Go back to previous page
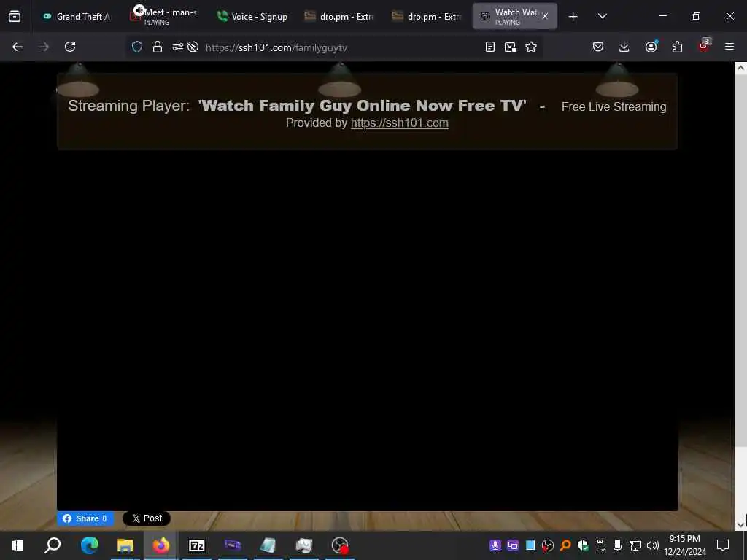This screenshot has width=747, height=560. [x=18, y=47]
